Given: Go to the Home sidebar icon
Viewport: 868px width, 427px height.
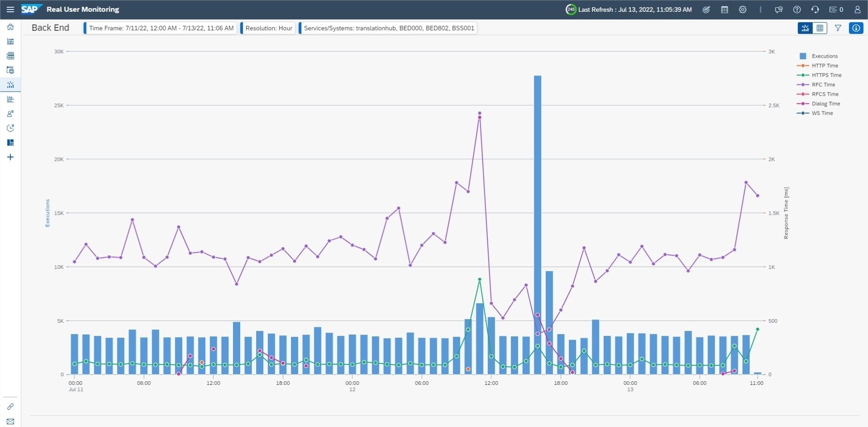Looking at the screenshot, I should coord(10,27).
